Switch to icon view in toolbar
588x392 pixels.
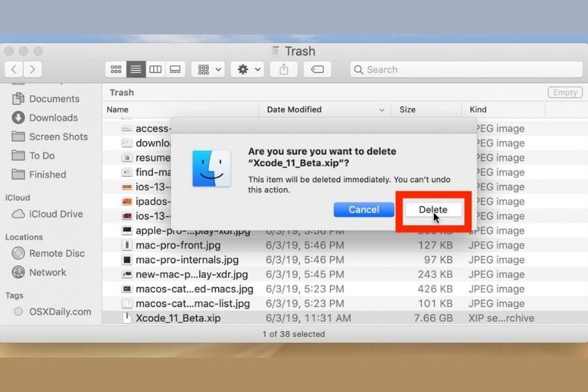click(x=116, y=69)
